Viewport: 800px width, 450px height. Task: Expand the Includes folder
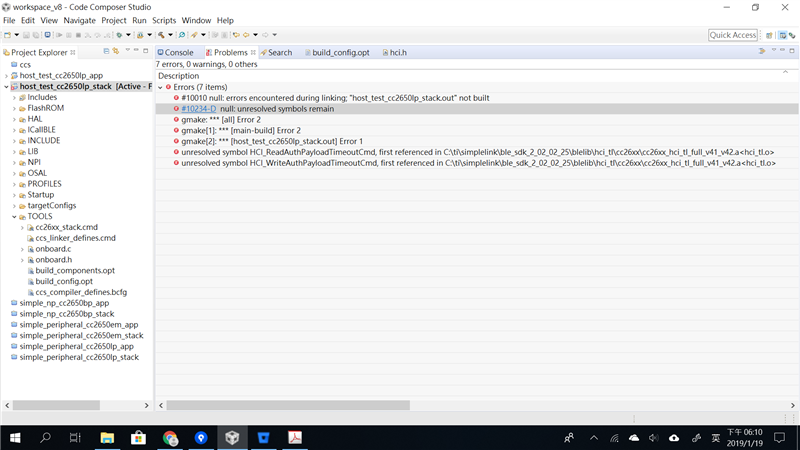click(14, 97)
